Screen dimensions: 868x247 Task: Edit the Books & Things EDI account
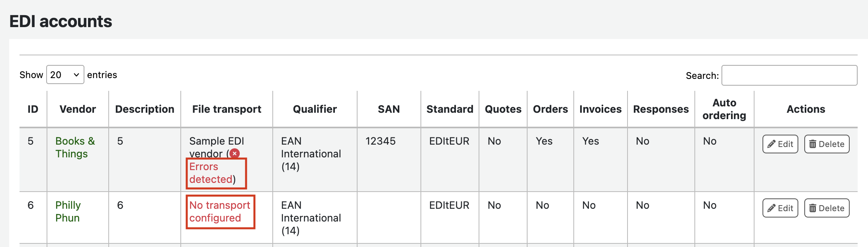point(780,144)
